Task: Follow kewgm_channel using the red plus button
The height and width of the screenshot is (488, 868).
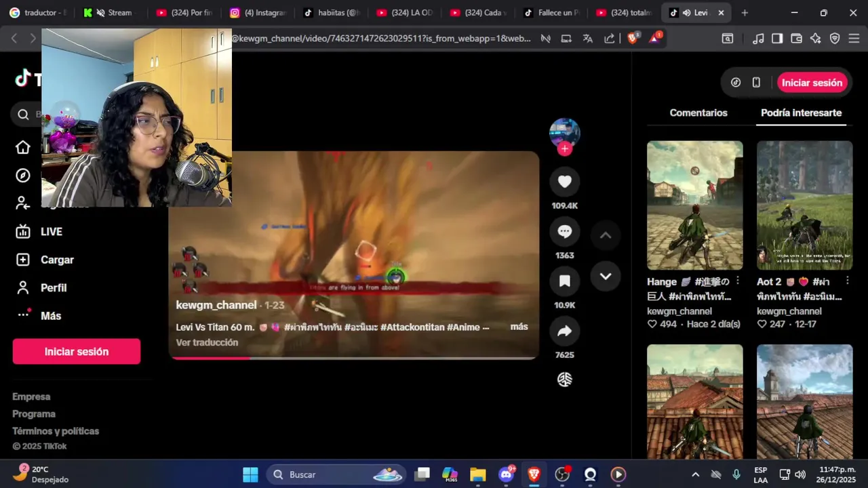Action: point(564,149)
